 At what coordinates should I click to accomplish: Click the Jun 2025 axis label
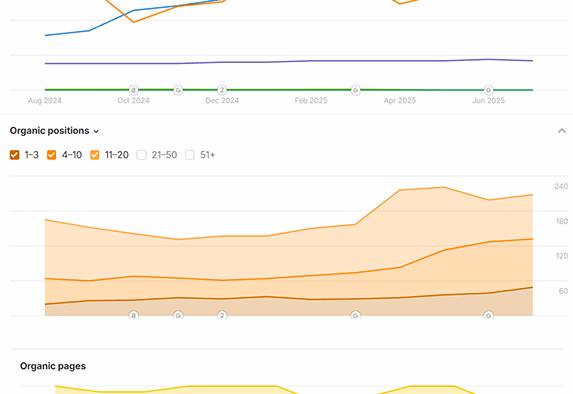(x=489, y=101)
